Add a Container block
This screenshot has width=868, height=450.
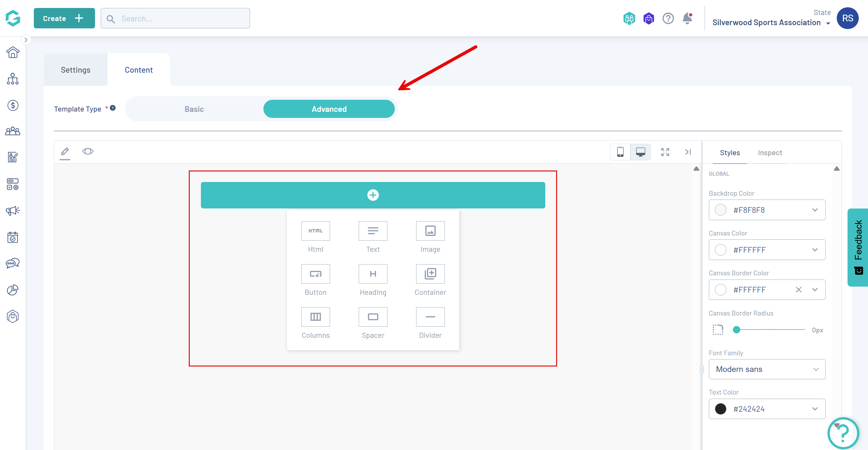tap(430, 274)
